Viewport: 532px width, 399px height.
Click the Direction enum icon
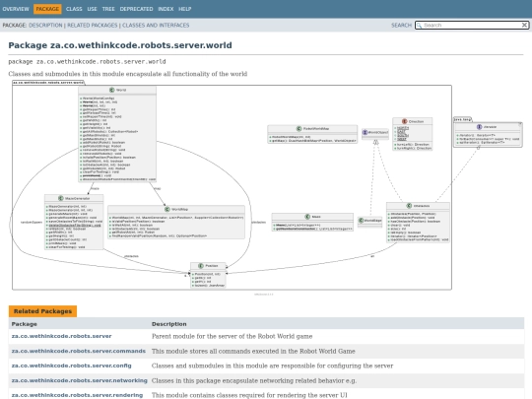pyautogui.click(x=405, y=121)
